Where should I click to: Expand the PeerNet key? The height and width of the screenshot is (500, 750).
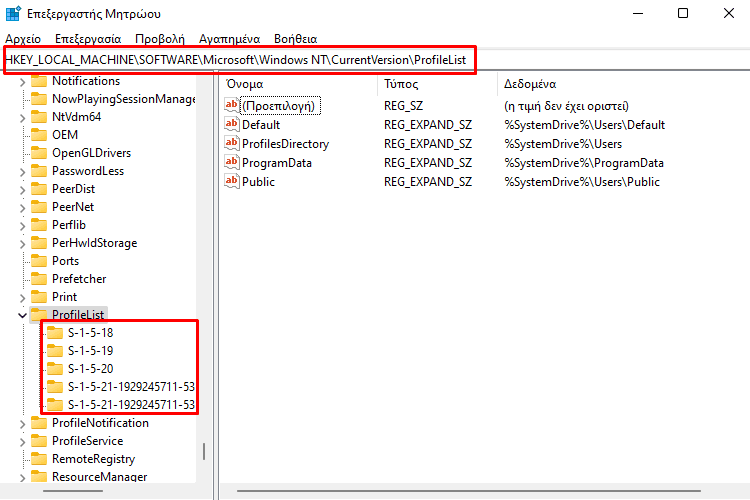coord(22,208)
